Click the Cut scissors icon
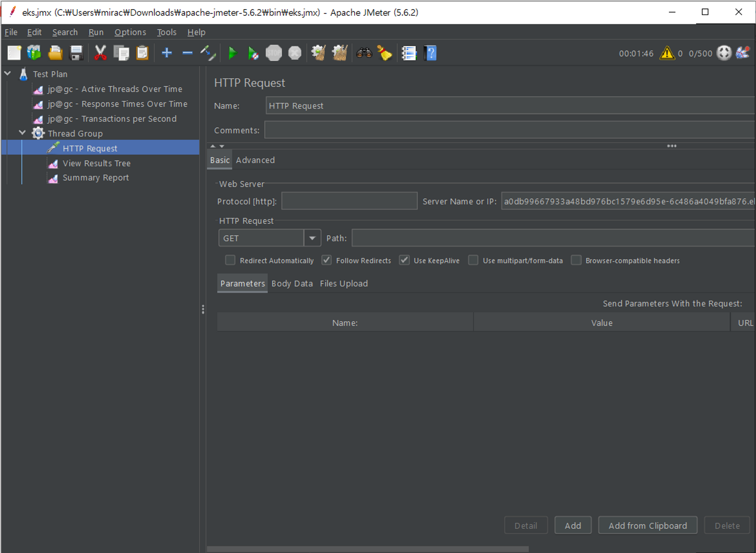756x553 pixels. [x=100, y=53]
